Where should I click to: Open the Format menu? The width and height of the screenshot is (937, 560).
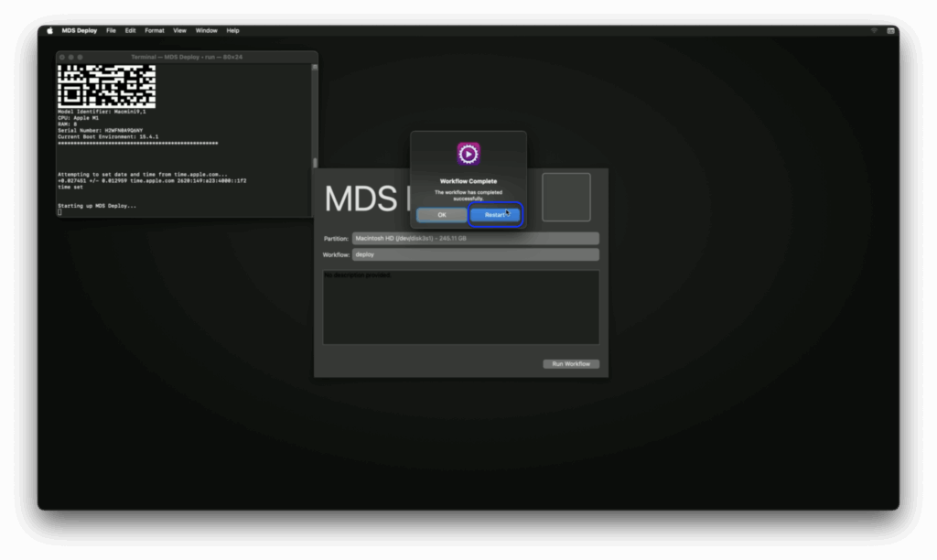pyautogui.click(x=154, y=30)
